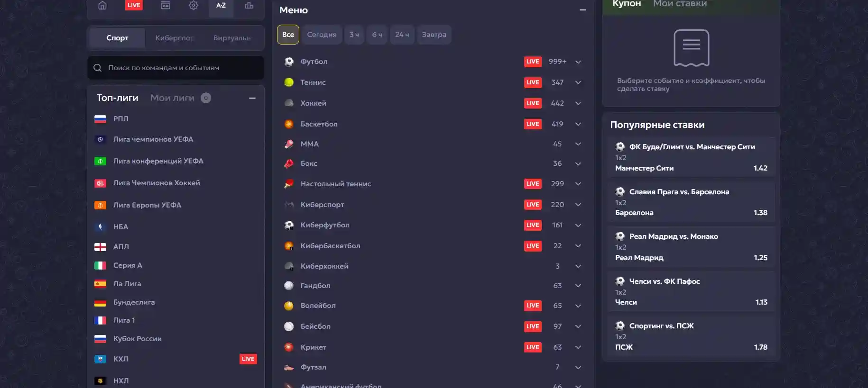Viewport: 868px width, 388px height.
Task: Expand the Теннис sport row chevron
Action: (x=578, y=82)
